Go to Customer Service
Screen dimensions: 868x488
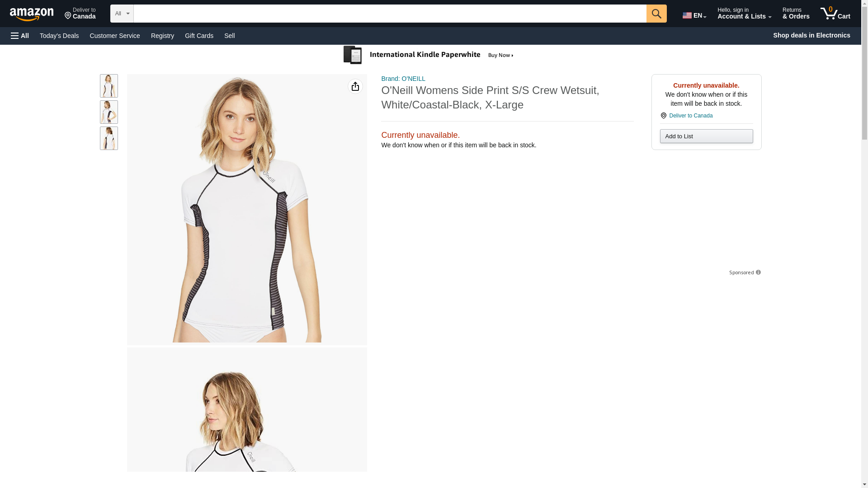[x=115, y=36]
